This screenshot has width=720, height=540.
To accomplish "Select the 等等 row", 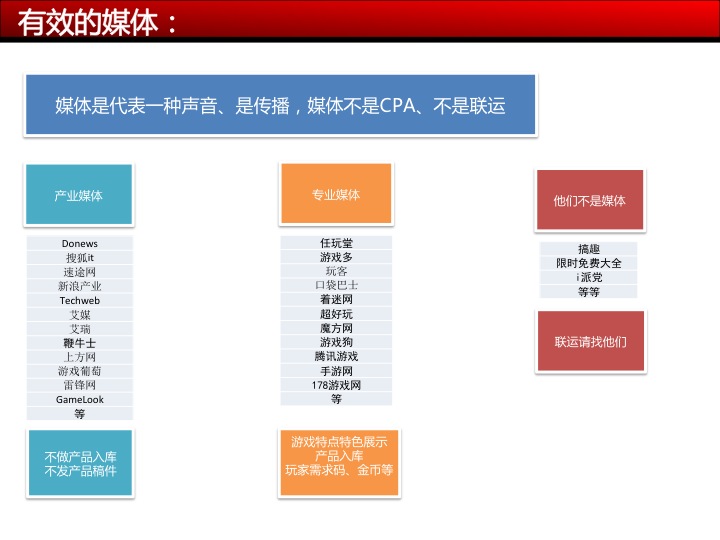I will [x=589, y=292].
